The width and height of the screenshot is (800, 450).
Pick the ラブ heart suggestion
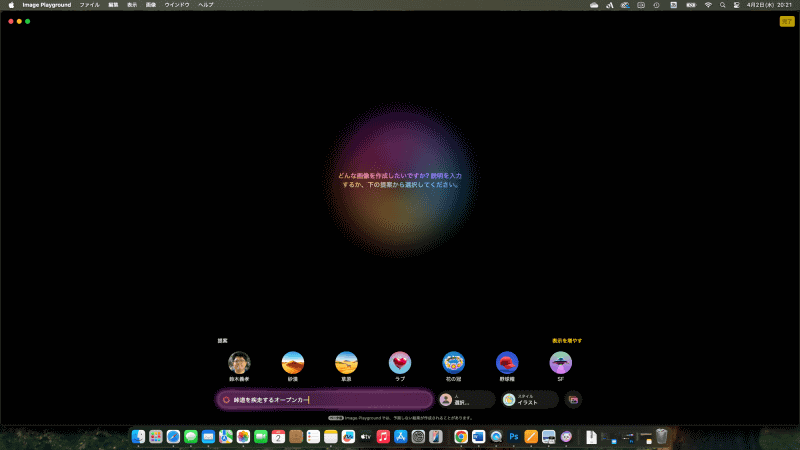click(x=400, y=363)
